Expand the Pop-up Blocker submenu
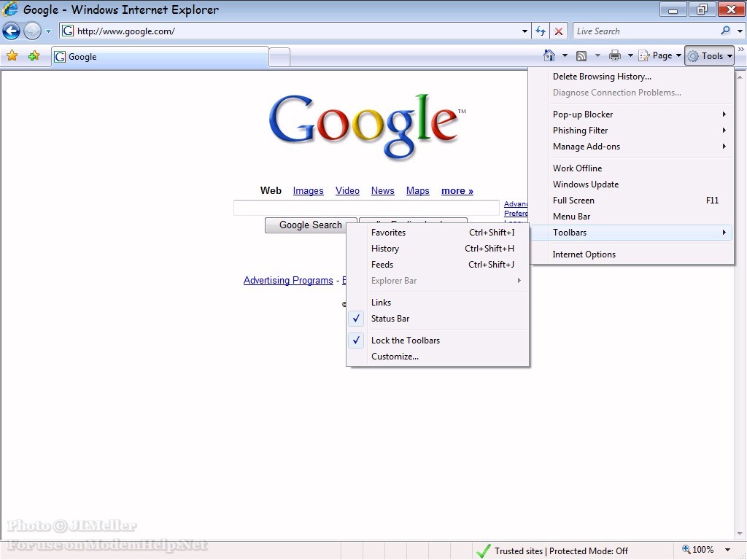Image resolution: width=747 pixels, height=560 pixels. pos(584,114)
